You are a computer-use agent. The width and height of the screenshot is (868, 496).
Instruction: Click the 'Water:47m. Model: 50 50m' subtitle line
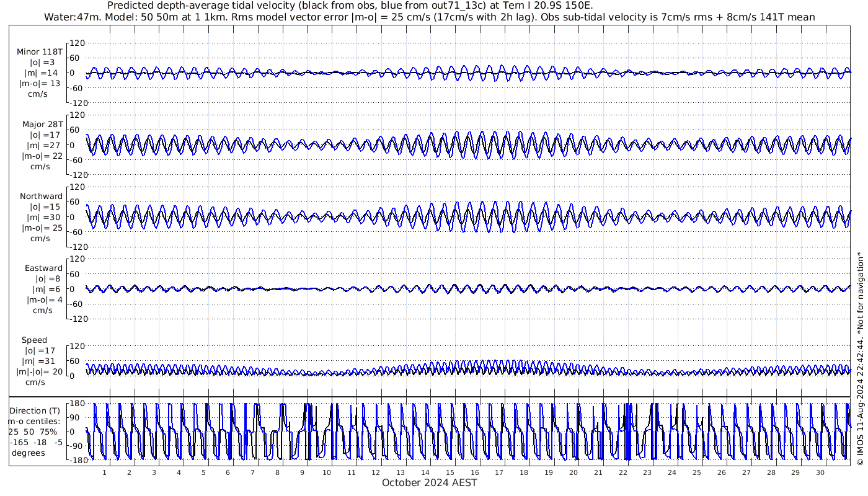pos(430,17)
